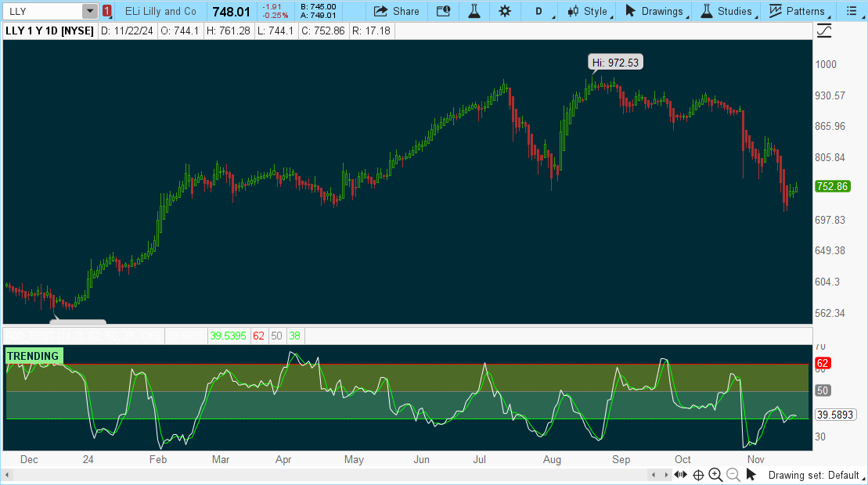The image size is (868, 485).
Task: Click the red 62 study header value
Action: coord(258,336)
